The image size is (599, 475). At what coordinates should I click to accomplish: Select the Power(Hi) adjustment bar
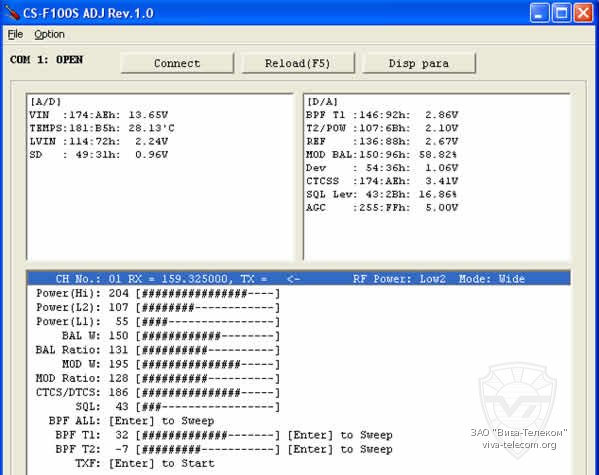[208, 293]
